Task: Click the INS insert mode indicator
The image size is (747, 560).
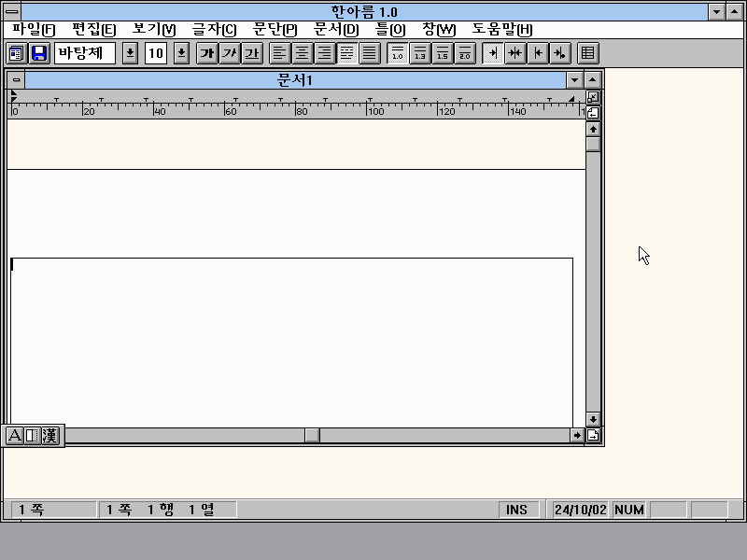Action: coord(517,510)
